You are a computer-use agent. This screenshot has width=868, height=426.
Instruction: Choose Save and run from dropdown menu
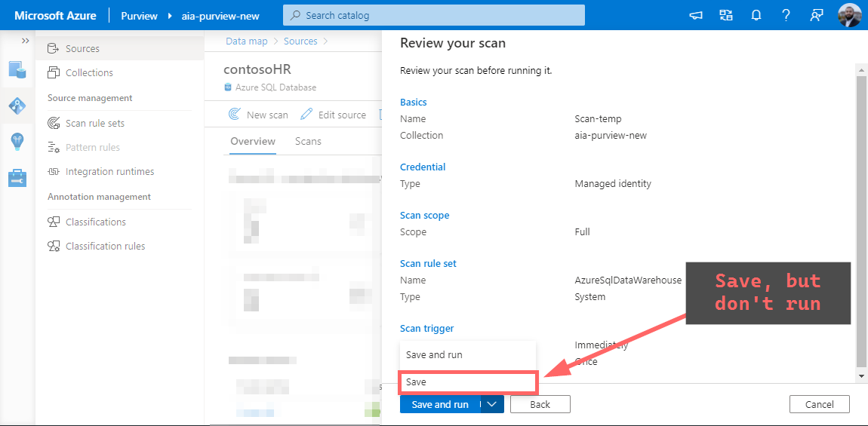coord(468,354)
